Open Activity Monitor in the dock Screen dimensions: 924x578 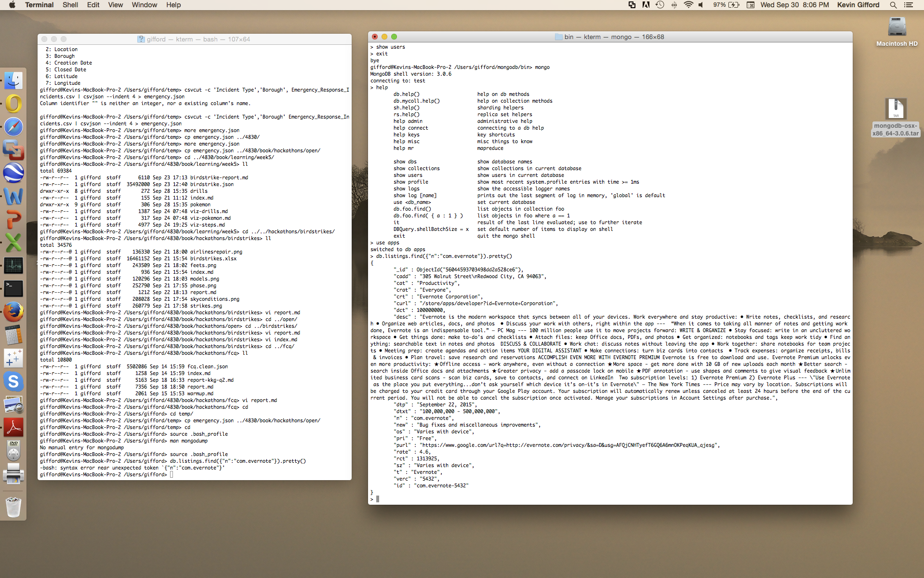pos(13,266)
